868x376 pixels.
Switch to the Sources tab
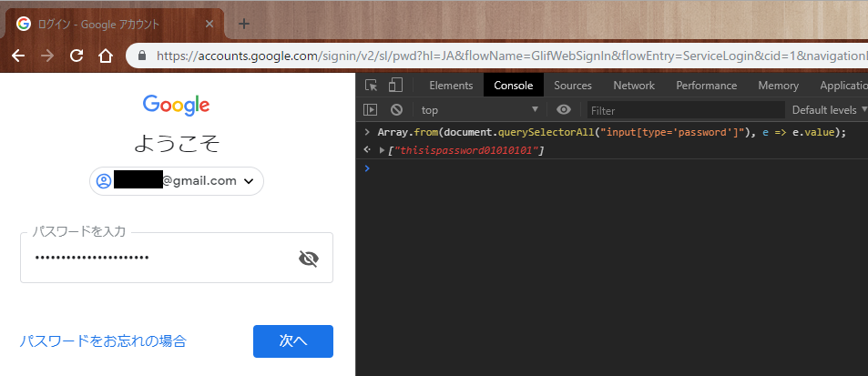[x=573, y=86]
